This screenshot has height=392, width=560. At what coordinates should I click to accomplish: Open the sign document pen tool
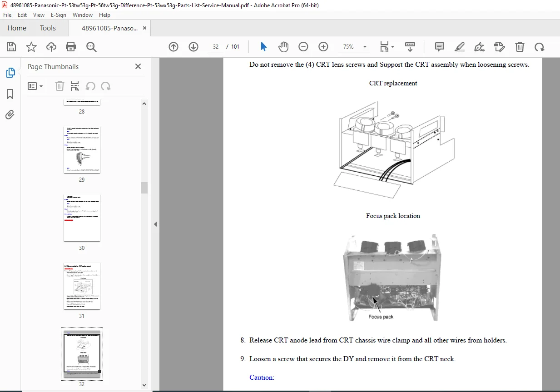(479, 47)
